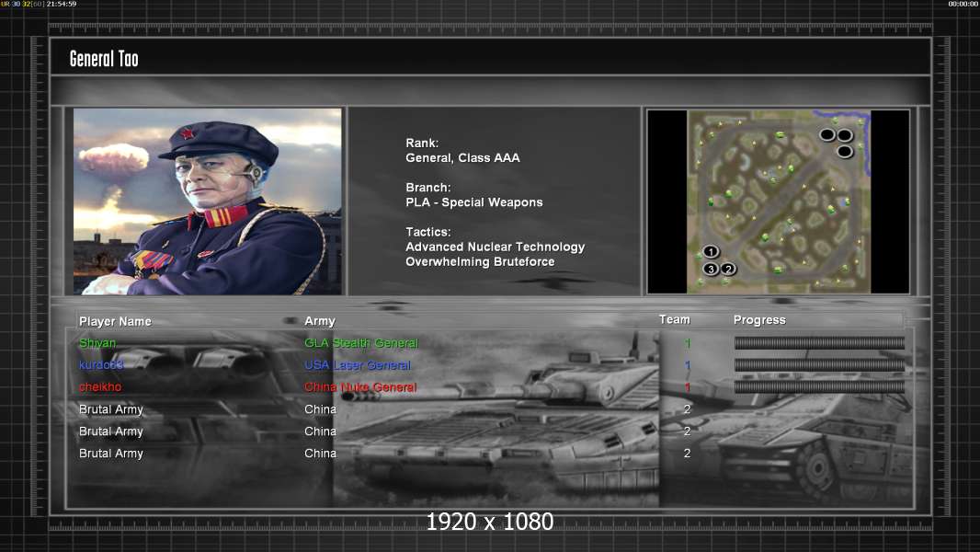Click 'GLA Stealth General' army text
980x552 pixels.
pyautogui.click(x=361, y=342)
